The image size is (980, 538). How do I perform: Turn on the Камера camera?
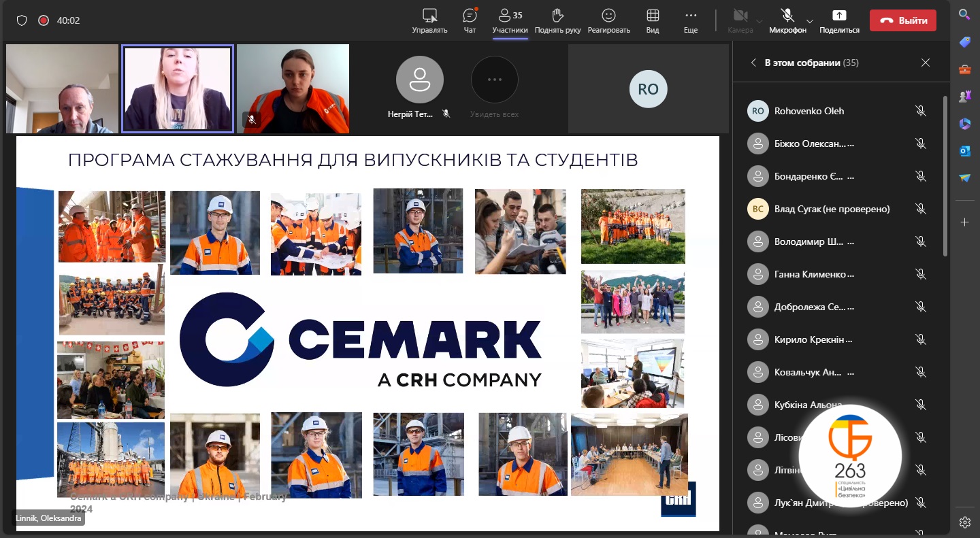pyautogui.click(x=740, y=20)
